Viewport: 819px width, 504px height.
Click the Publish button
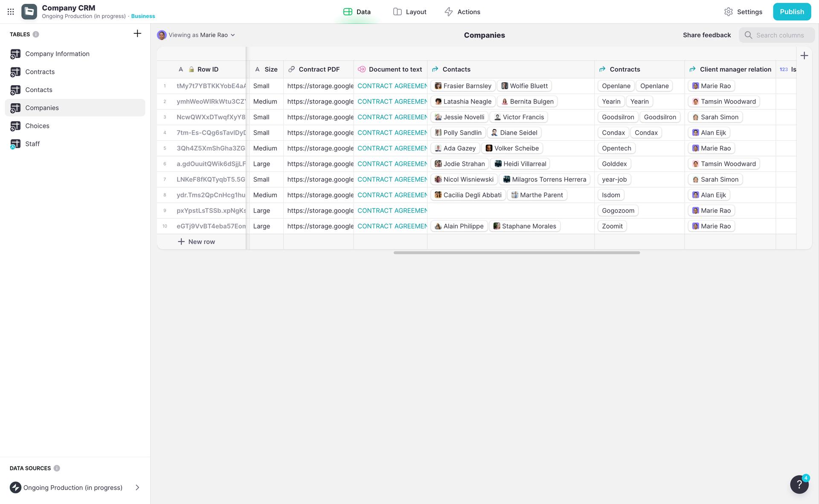(x=792, y=12)
